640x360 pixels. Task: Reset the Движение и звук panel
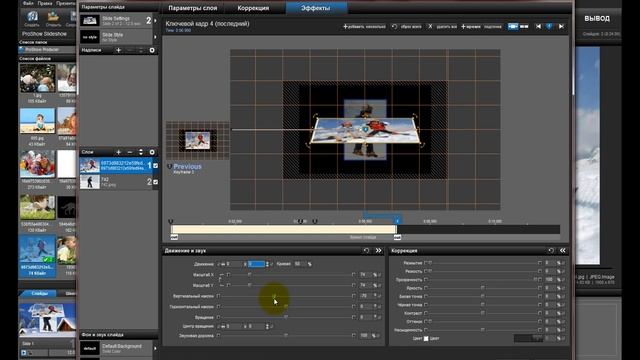pyautogui.click(x=366, y=251)
